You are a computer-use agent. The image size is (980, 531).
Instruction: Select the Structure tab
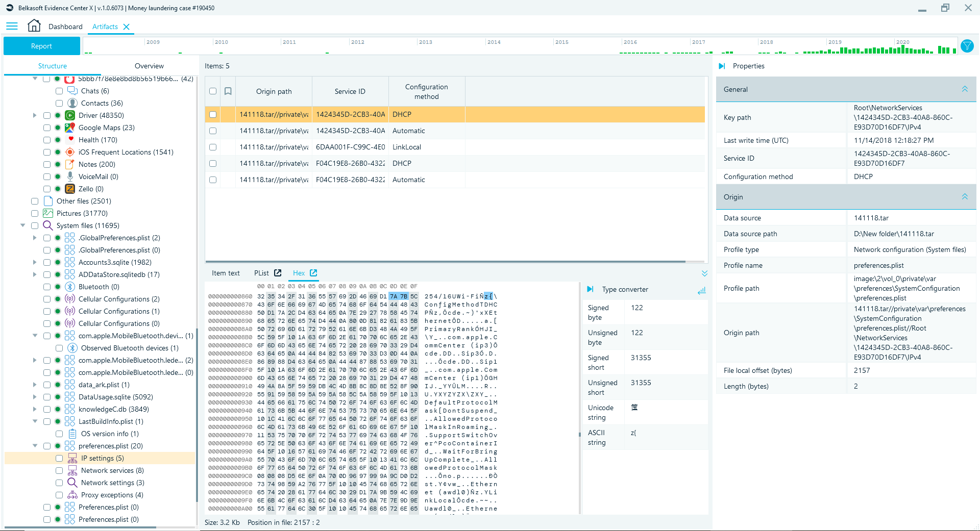coord(53,66)
